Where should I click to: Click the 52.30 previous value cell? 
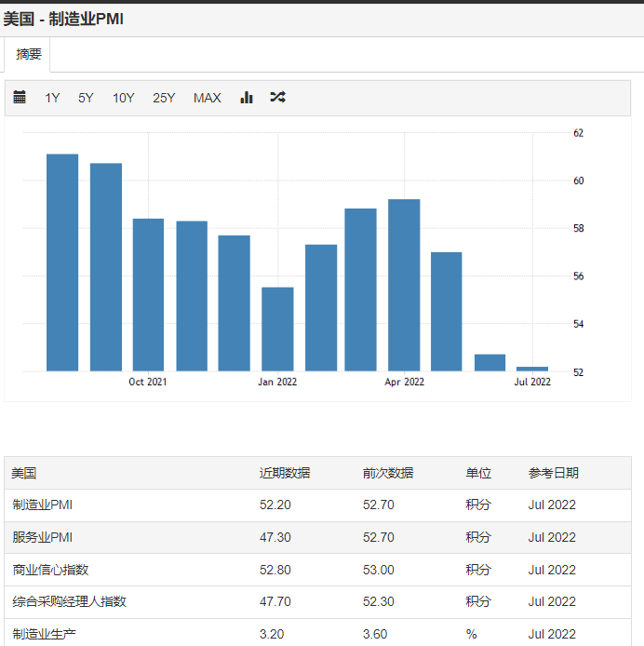click(x=378, y=601)
